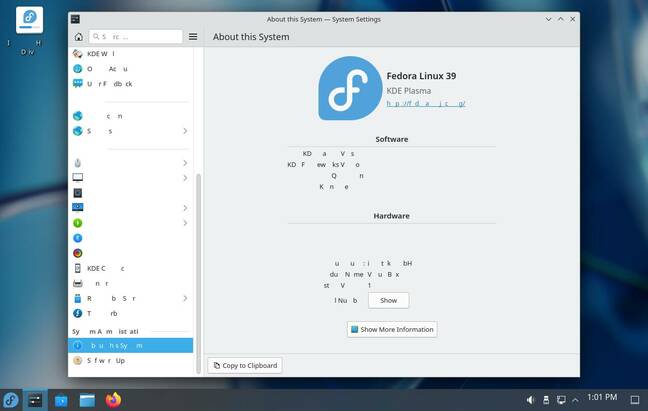Open the Fedora application launcher in the taskbar
The height and width of the screenshot is (411, 648).
[11, 400]
